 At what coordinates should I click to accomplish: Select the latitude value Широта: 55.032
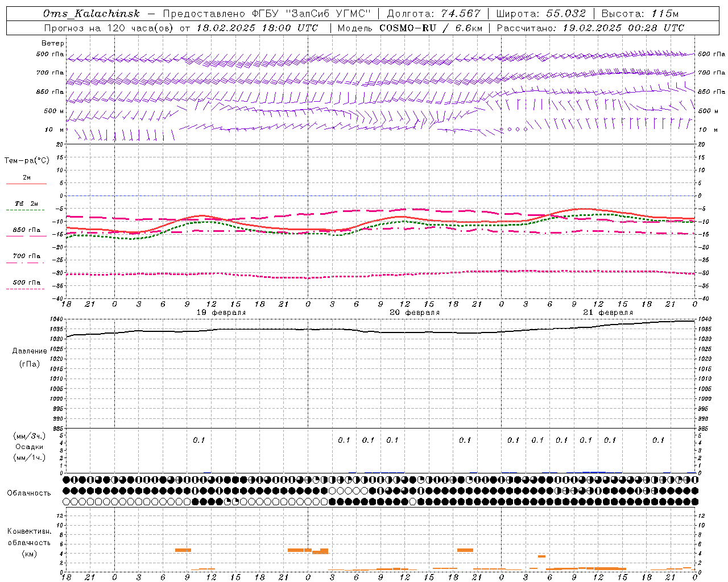coord(541,14)
